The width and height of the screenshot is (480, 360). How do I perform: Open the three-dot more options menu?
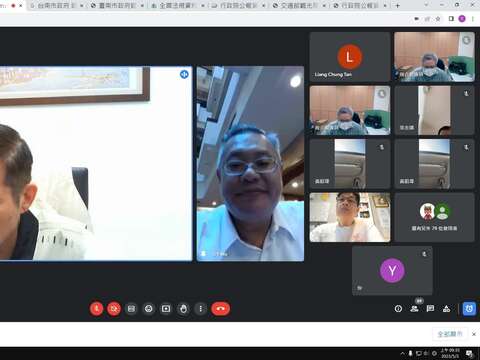pyautogui.click(x=201, y=309)
